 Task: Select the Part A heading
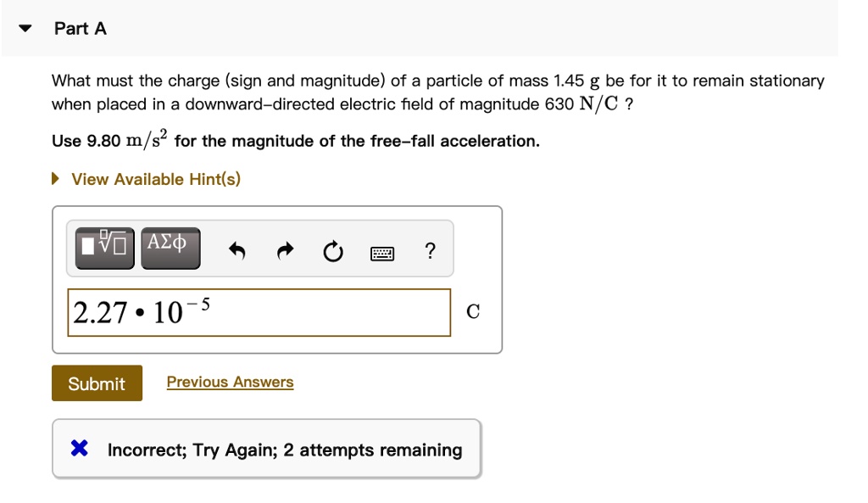pyautogui.click(x=79, y=27)
